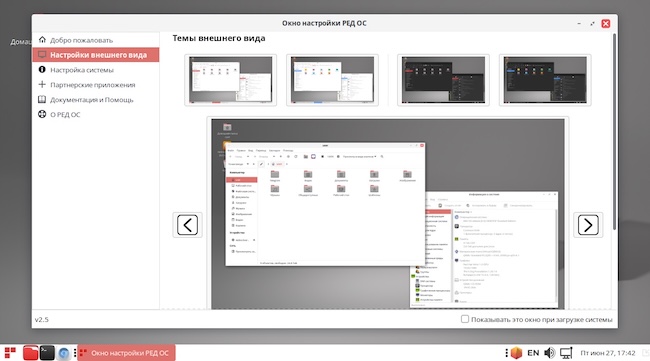Choose the light theme with blue accents
This screenshot has height=361, width=650.
point(332,80)
